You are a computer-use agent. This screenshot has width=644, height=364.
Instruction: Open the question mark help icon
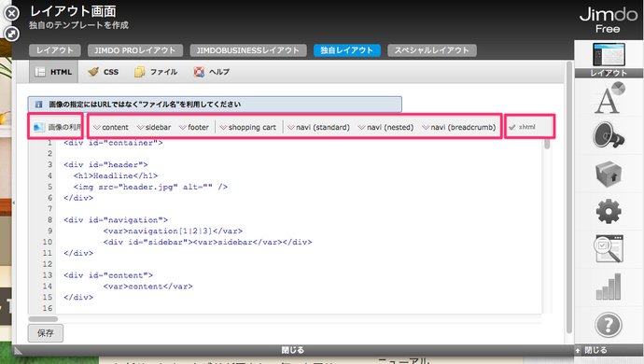click(x=609, y=325)
